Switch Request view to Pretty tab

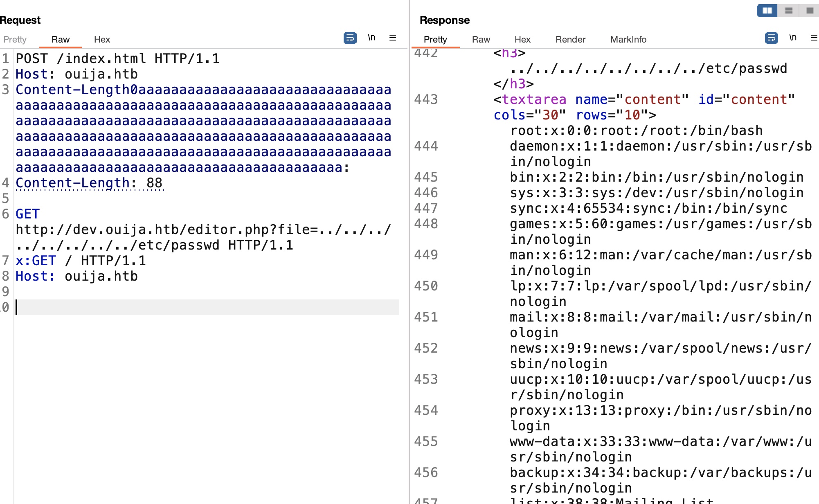point(15,40)
